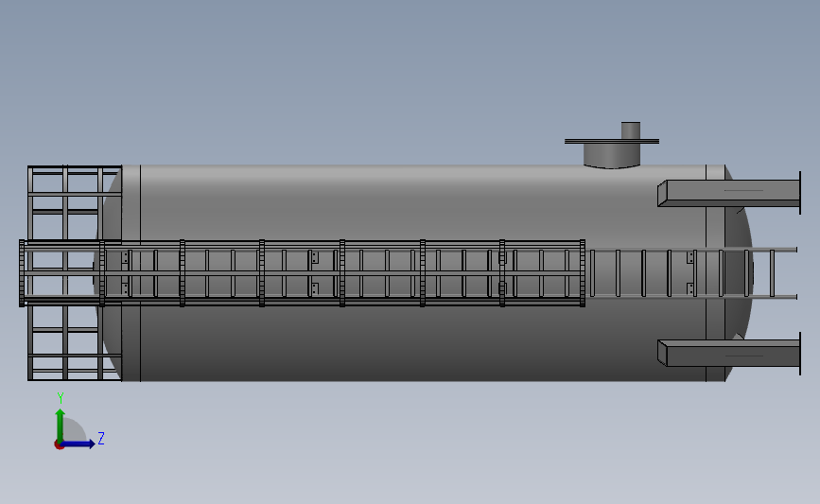Click the blue Z axis arrow of triad

[x=79, y=443]
